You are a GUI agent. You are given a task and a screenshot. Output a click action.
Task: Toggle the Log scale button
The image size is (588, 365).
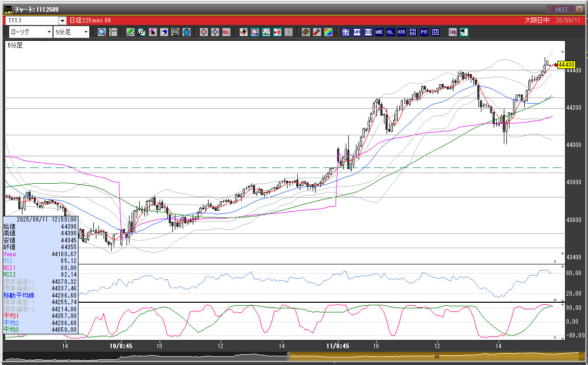(x=452, y=32)
